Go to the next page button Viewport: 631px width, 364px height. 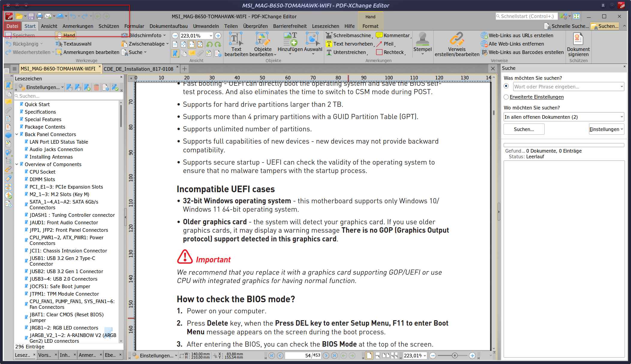[x=326, y=356]
